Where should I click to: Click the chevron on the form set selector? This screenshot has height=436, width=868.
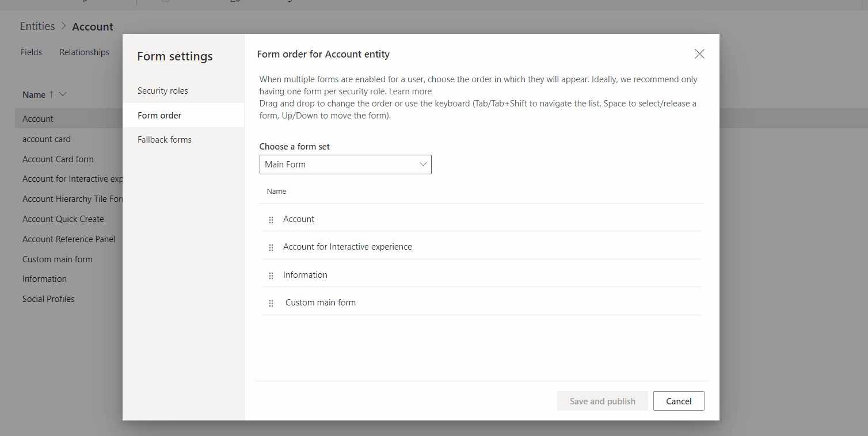point(423,165)
